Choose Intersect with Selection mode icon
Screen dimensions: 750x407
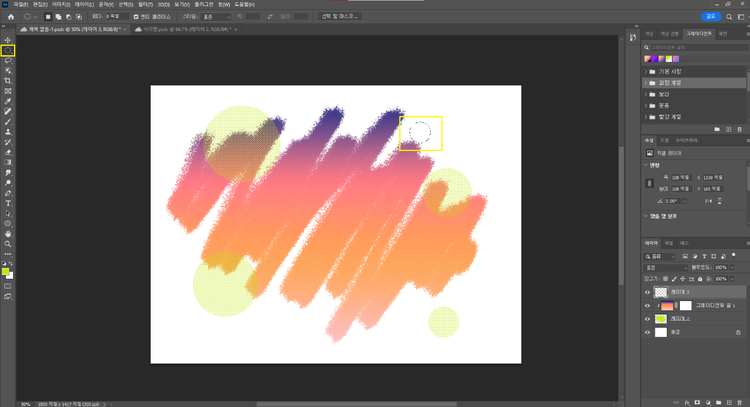click(79, 17)
